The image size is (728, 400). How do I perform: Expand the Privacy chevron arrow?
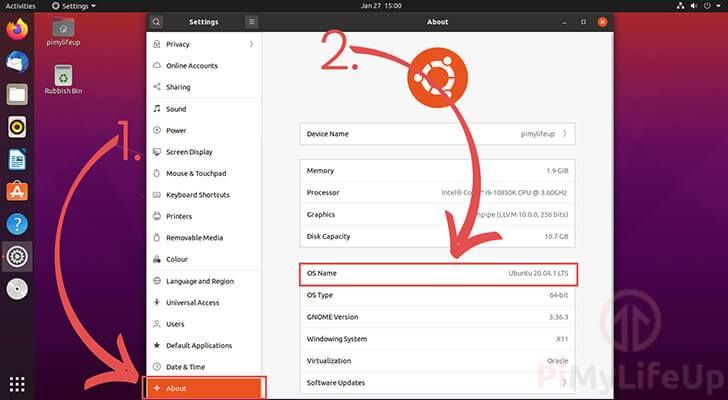(251, 44)
